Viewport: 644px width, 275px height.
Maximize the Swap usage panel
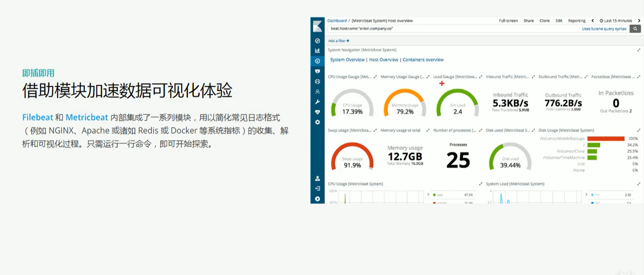(x=375, y=131)
